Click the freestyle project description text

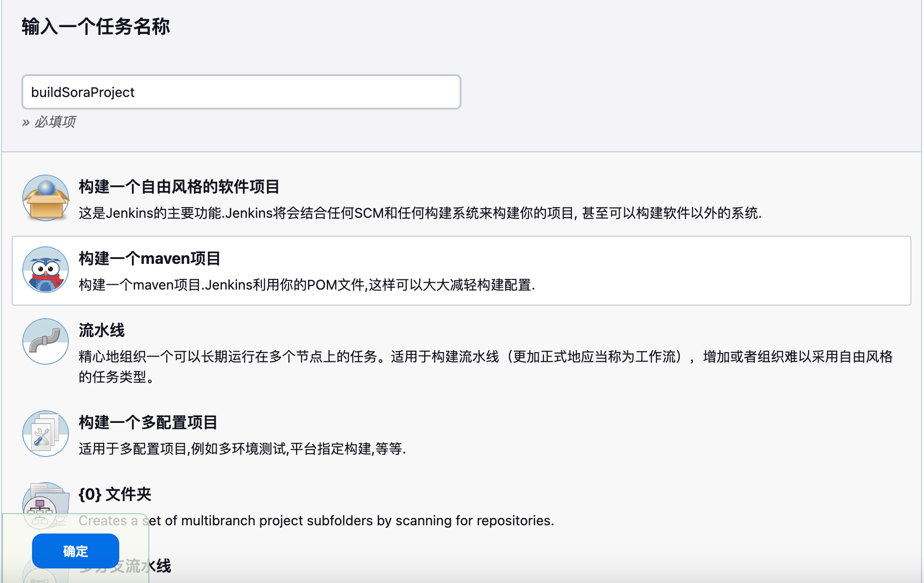pos(420,213)
